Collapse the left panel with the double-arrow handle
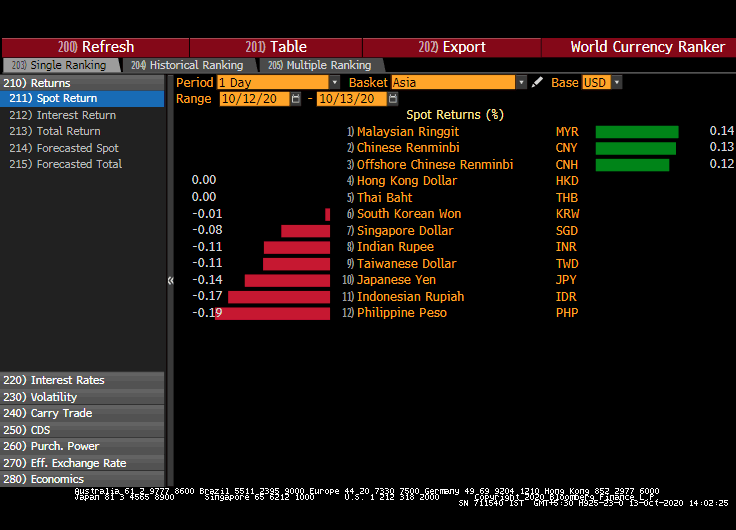736x530 pixels. 170,281
